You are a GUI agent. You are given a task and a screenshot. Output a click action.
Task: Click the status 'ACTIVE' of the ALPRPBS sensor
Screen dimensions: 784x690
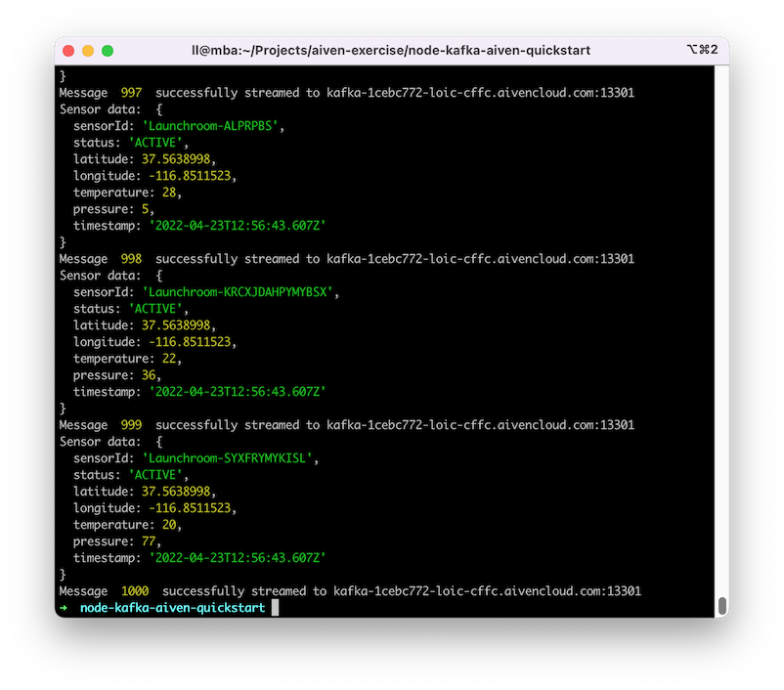coord(155,143)
